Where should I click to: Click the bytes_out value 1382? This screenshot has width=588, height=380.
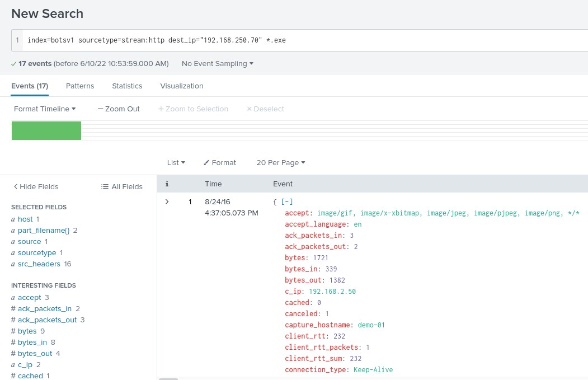click(337, 280)
